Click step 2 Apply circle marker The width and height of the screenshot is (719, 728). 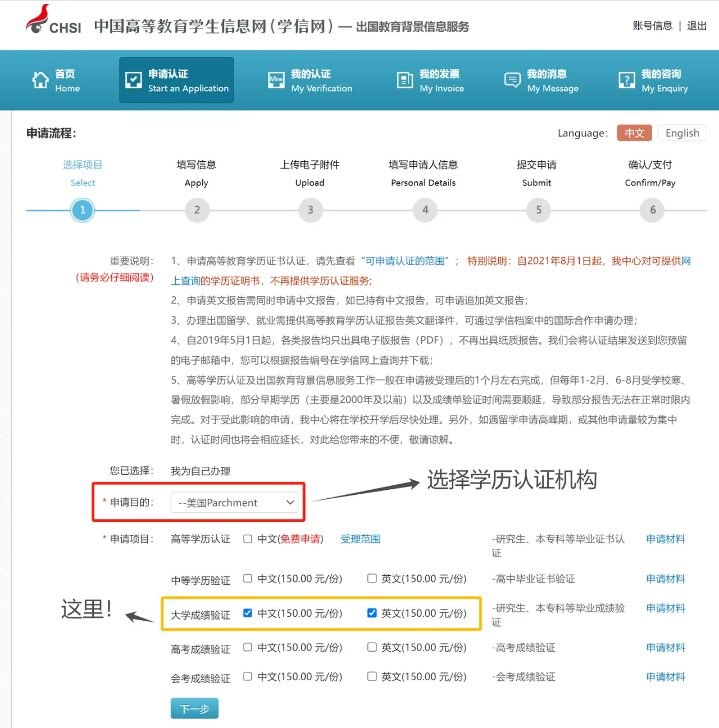click(197, 210)
